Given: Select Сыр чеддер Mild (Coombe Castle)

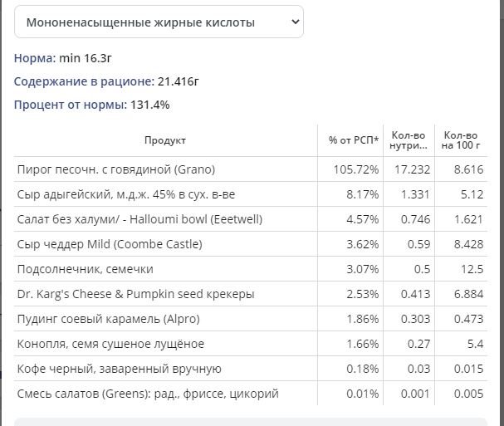Looking at the screenshot, I should coord(251,244).
